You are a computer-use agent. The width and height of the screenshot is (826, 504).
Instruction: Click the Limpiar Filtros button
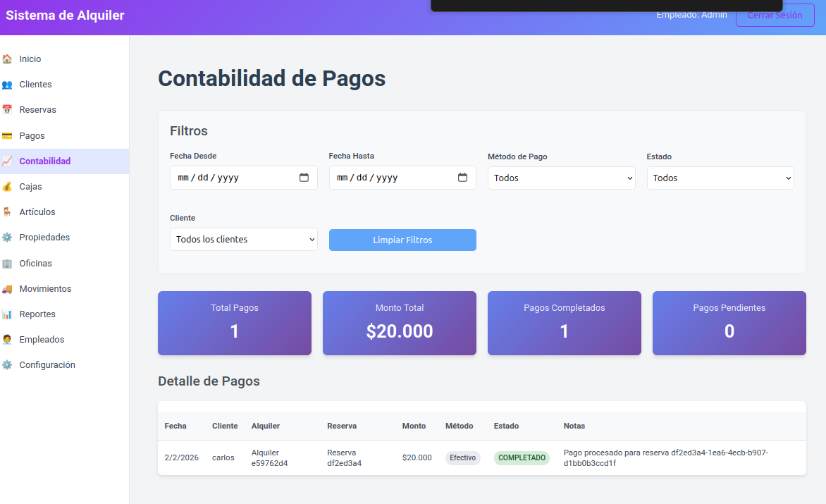pos(402,240)
